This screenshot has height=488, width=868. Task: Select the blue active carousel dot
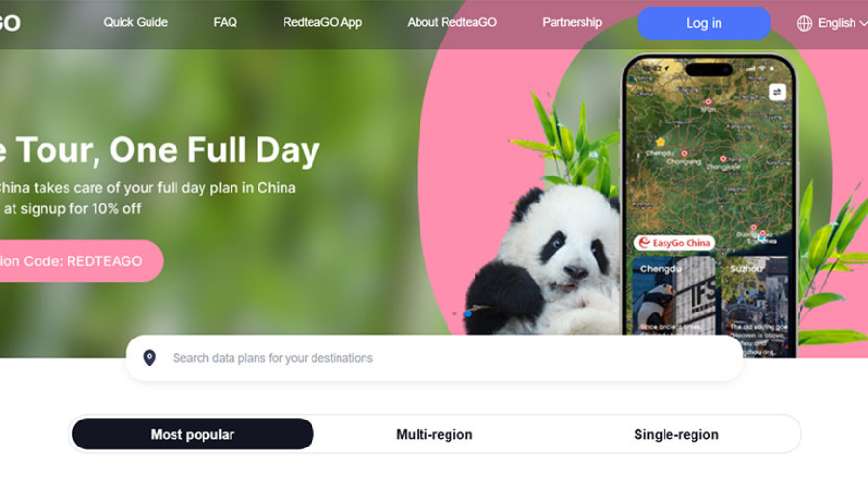tap(468, 313)
